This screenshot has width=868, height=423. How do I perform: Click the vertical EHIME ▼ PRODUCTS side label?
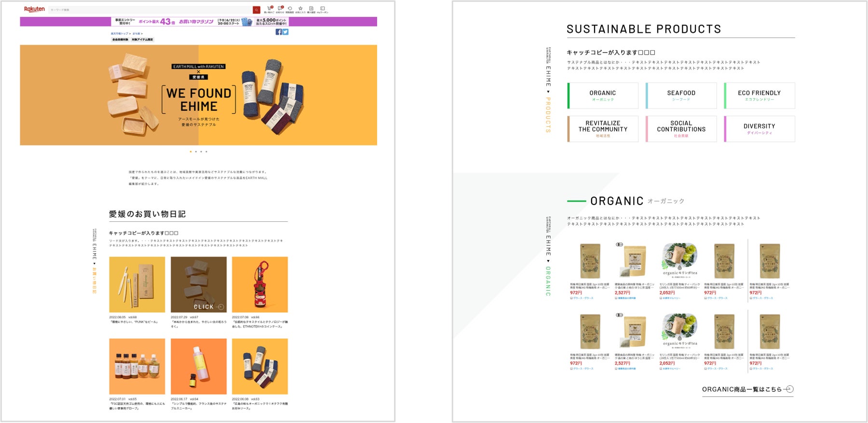548,90
